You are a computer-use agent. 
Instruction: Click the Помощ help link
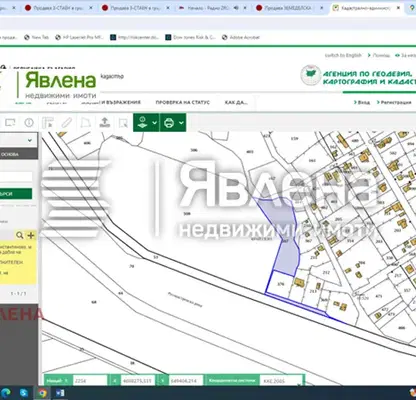(x=379, y=55)
